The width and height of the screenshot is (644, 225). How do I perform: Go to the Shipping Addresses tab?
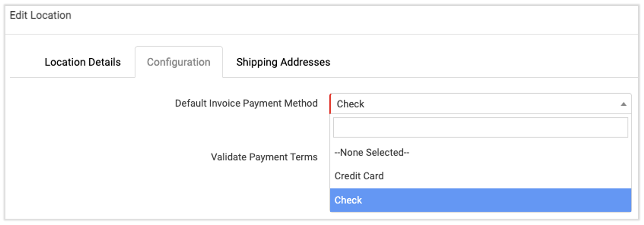click(283, 62)
